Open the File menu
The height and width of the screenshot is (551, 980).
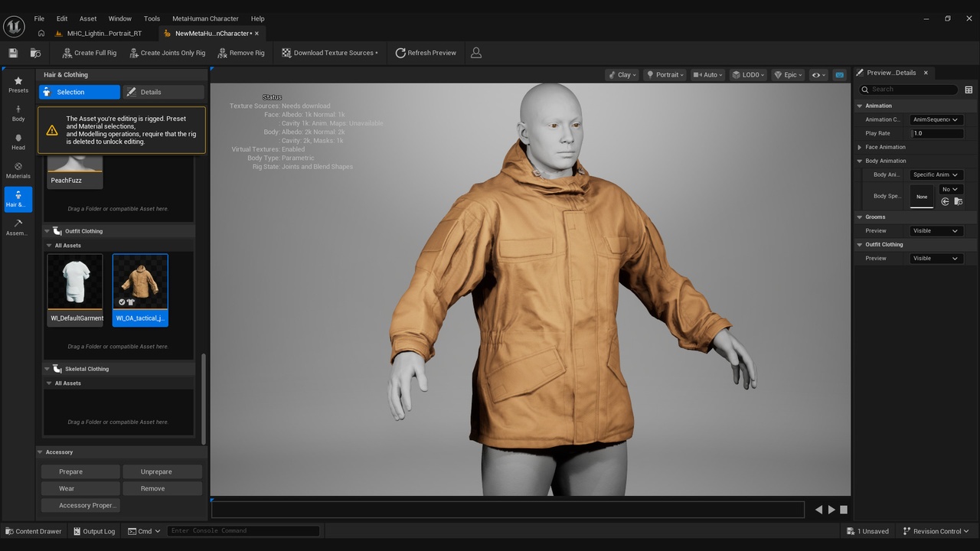pyautogui.click(x=39, y=18)
